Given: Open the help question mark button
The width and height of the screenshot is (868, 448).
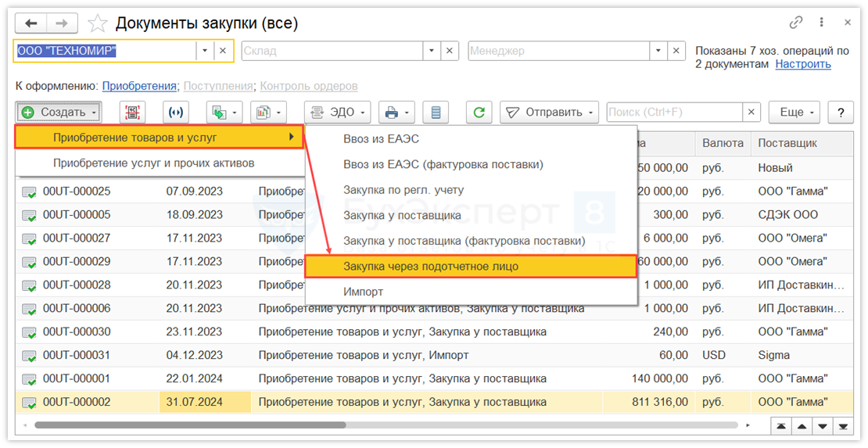Looking at the screenshot, I should pos(841,113).
